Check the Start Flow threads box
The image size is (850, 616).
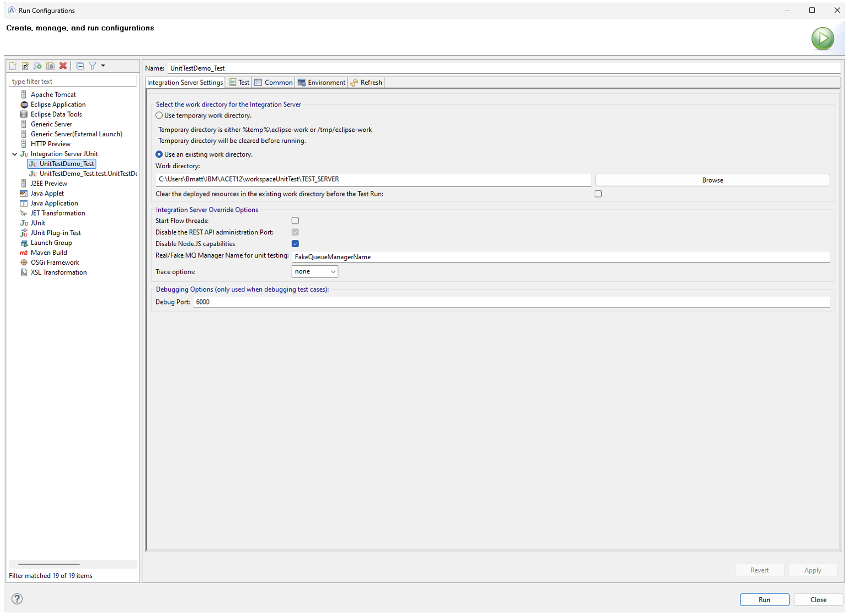[295, 220]
